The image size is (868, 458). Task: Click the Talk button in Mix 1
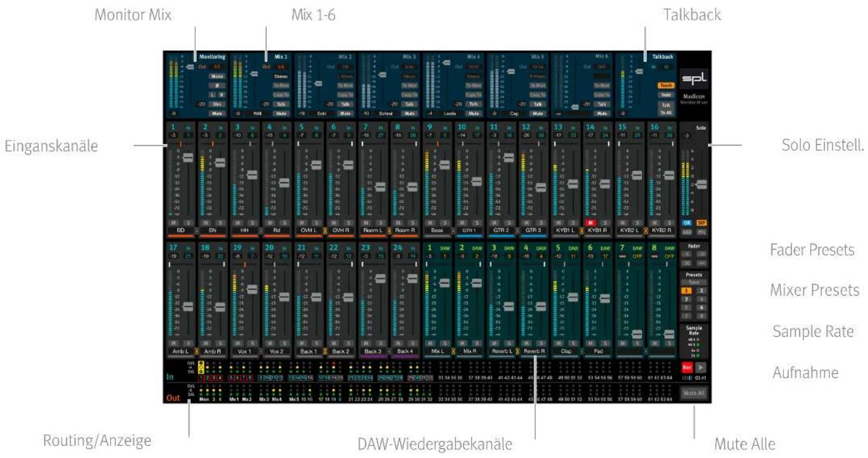click(281, 104)
